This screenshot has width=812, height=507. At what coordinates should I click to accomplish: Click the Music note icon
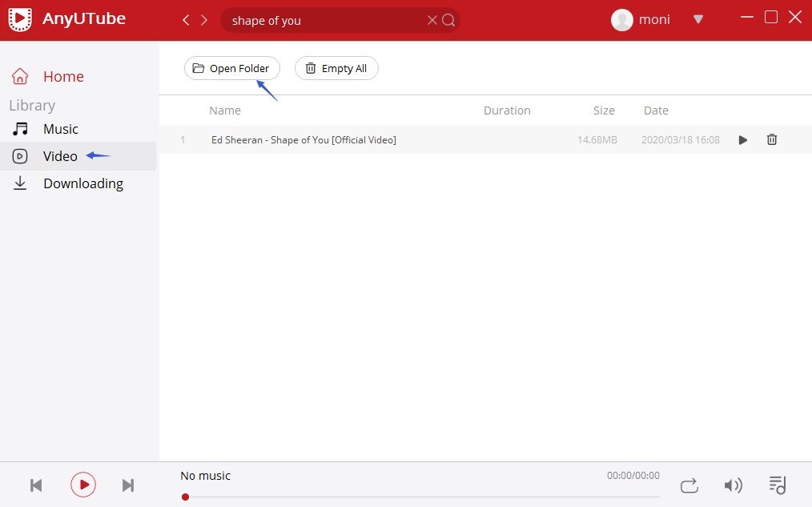pos(20,129)
